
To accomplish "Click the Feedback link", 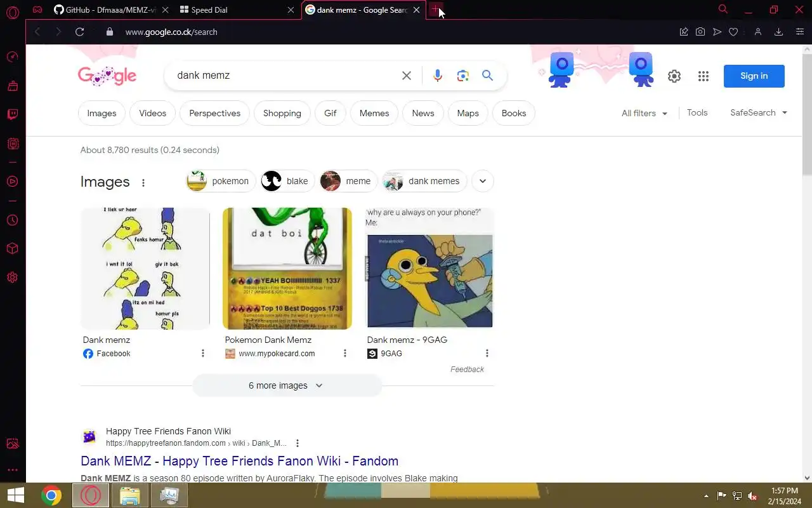I will coord(467,369).
